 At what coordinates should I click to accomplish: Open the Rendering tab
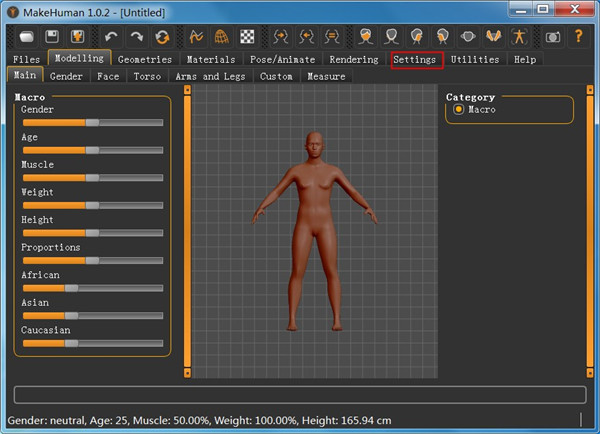(x=354, y=60)
